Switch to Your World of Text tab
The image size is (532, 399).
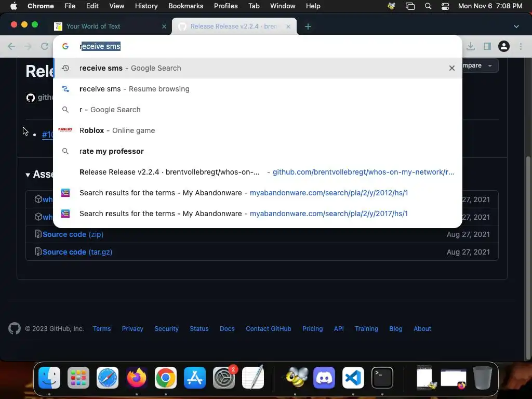(111, 26)
